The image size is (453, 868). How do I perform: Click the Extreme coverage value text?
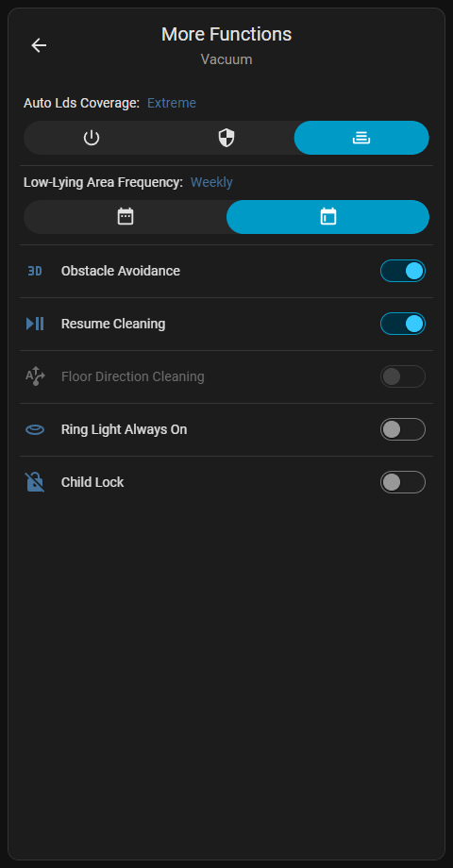pos(172,103)
